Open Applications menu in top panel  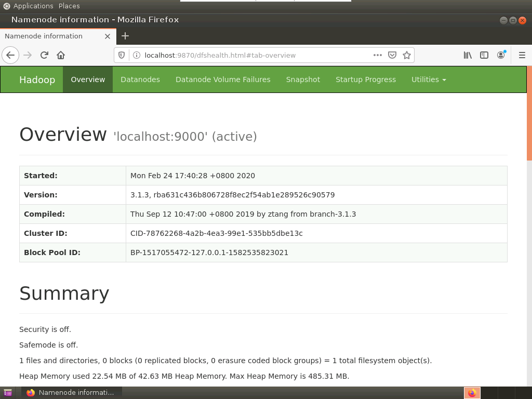click(33, 6)
